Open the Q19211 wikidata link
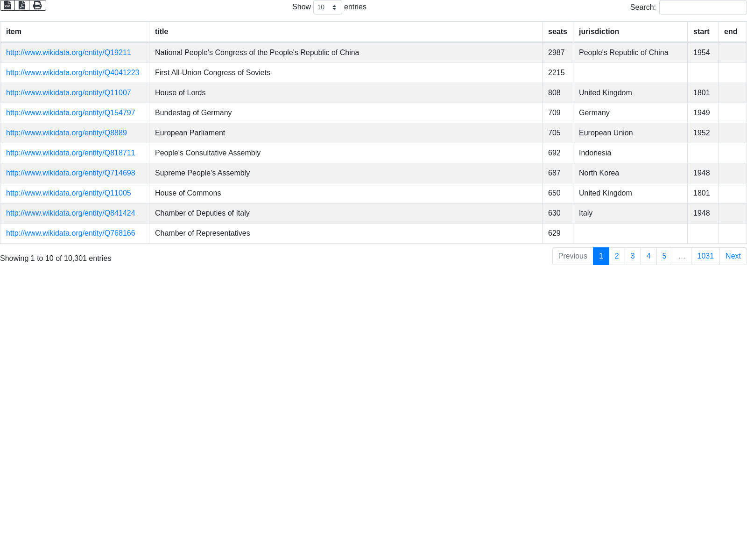 pos(69,53)
